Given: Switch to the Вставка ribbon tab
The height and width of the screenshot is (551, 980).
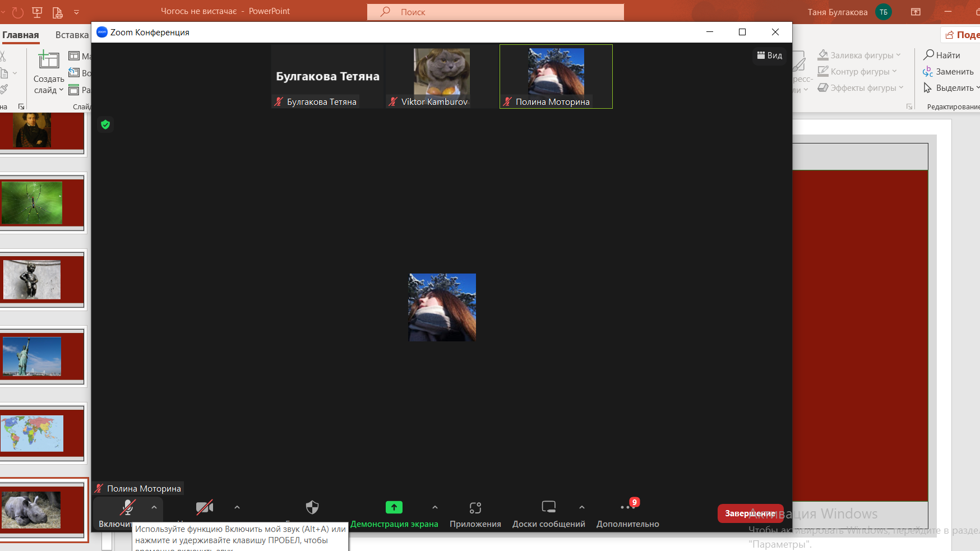Looking at the screenshot, I should (72, 35).
